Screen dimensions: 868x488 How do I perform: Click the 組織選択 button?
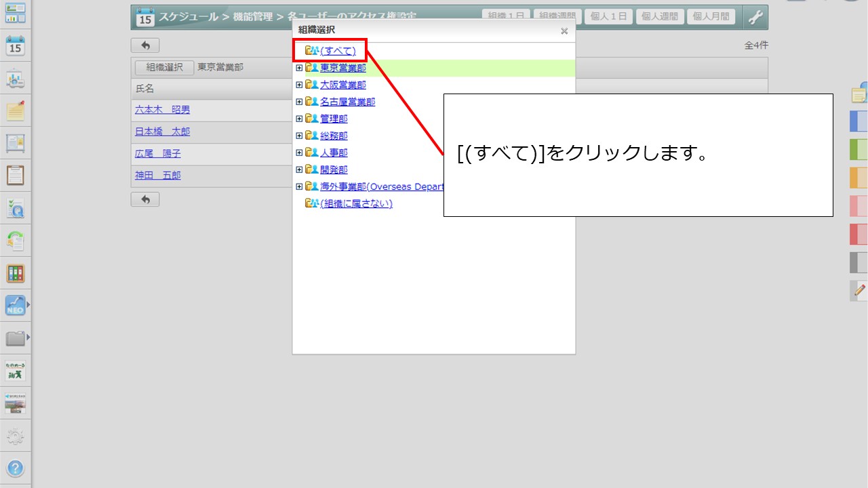tap(164, 67)
